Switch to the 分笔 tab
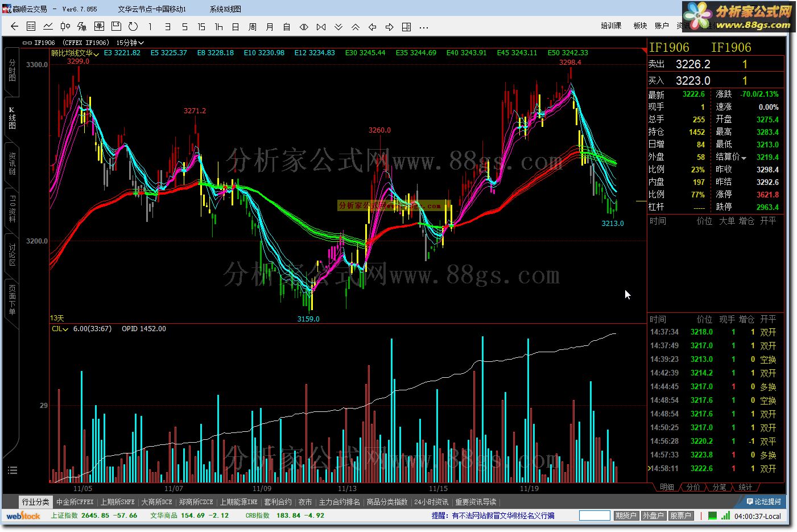 tap(719, 487)
